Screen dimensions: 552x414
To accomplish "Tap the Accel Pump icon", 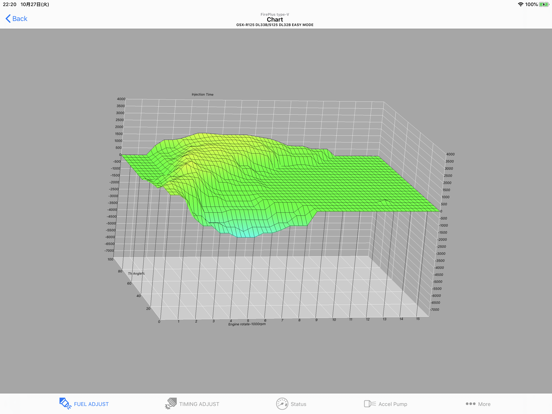I will 370,404.
